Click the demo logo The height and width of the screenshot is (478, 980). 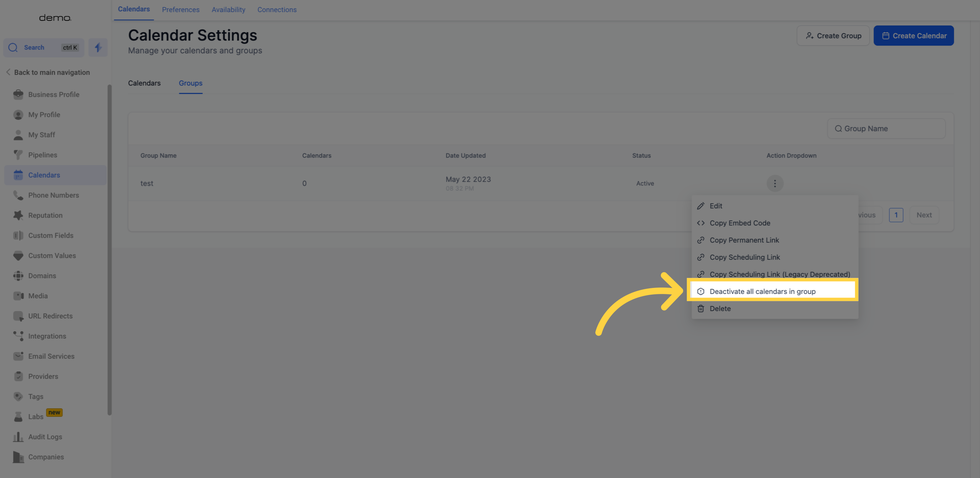coord(55,18)
